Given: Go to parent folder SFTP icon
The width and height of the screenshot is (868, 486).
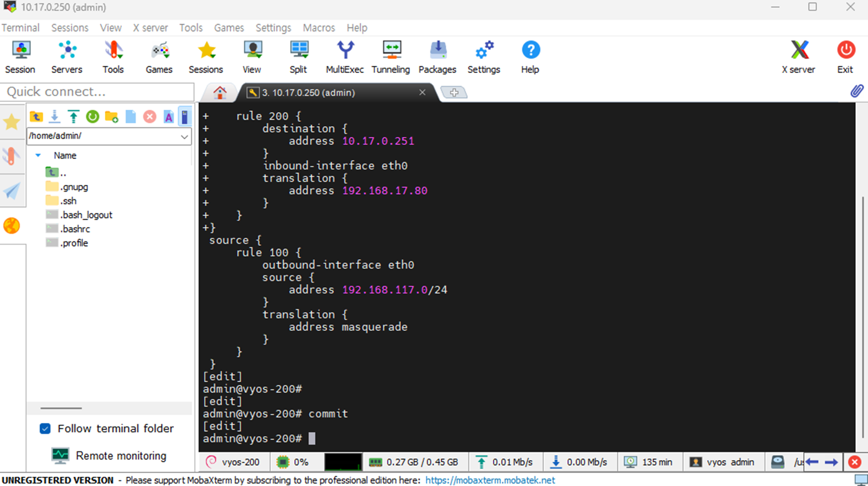Looking at the screenshot, I should coord(36,116).
